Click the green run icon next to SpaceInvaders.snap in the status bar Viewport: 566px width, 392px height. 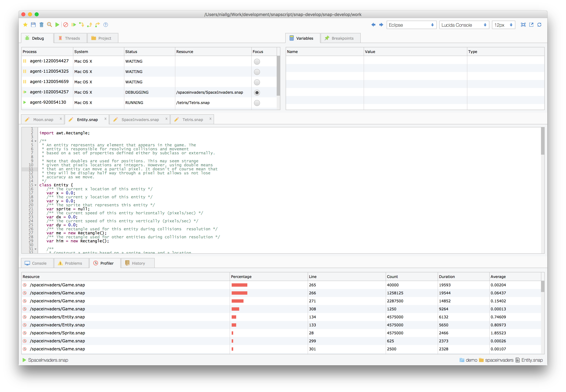coord(24,360)
